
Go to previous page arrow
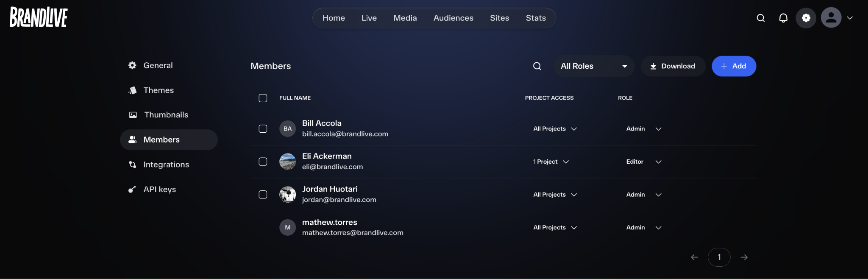click(694, 257)
